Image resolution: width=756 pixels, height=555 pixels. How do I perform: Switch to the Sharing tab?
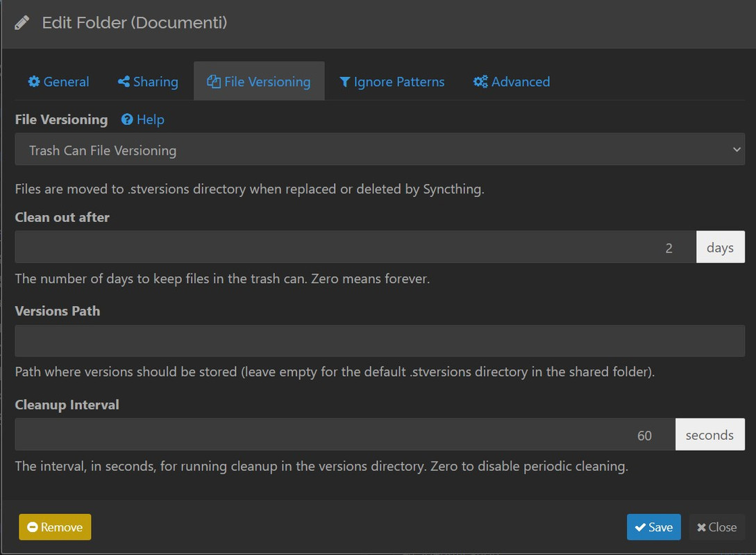(148, 82)
